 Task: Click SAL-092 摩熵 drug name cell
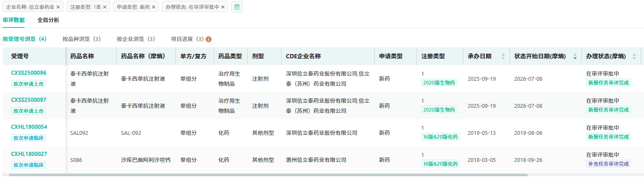point(131,133)
